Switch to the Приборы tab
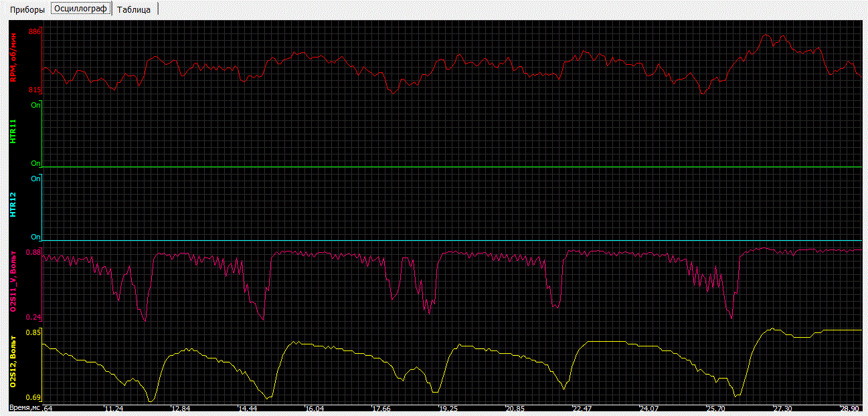 point(27,10)
